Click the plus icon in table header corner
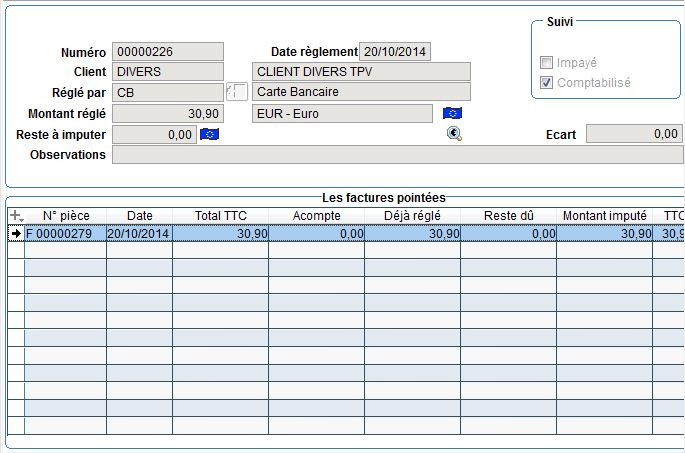This screenshot has height=453, width=685. [14, 215]
